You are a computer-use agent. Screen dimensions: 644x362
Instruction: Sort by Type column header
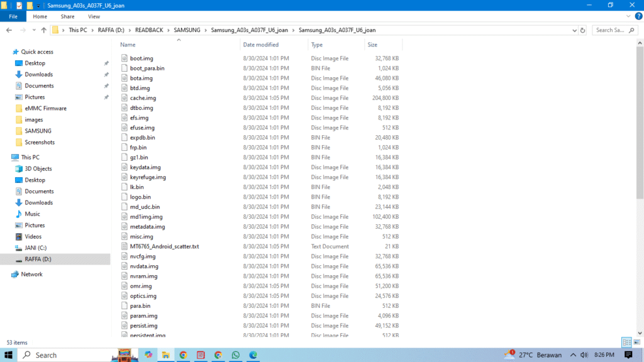(x=317, y=45)
